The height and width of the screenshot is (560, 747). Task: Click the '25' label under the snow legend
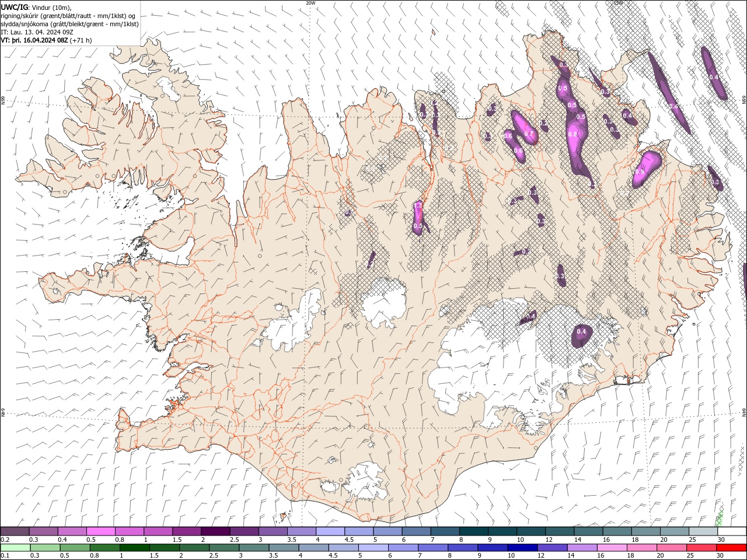(692, 540)
